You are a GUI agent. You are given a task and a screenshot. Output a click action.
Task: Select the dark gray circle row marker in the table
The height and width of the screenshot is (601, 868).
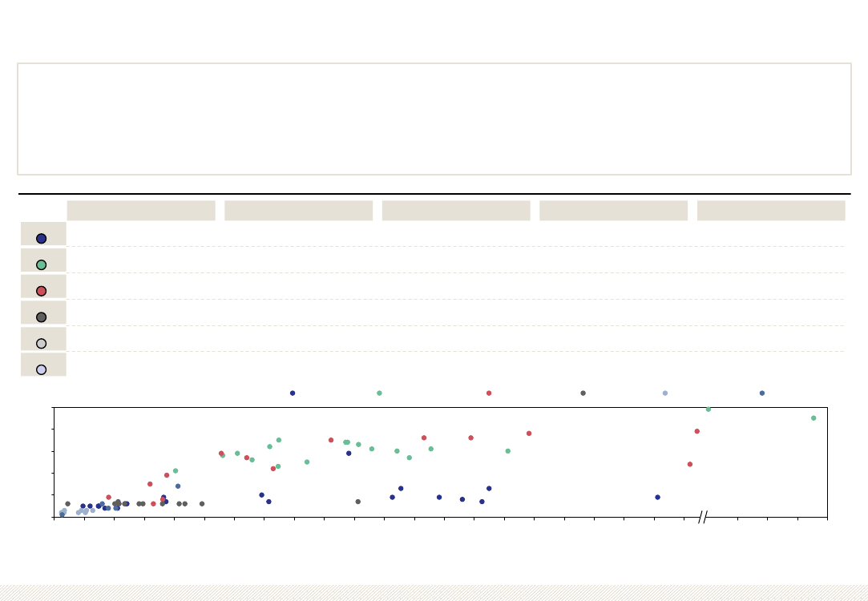pos(41,317)
